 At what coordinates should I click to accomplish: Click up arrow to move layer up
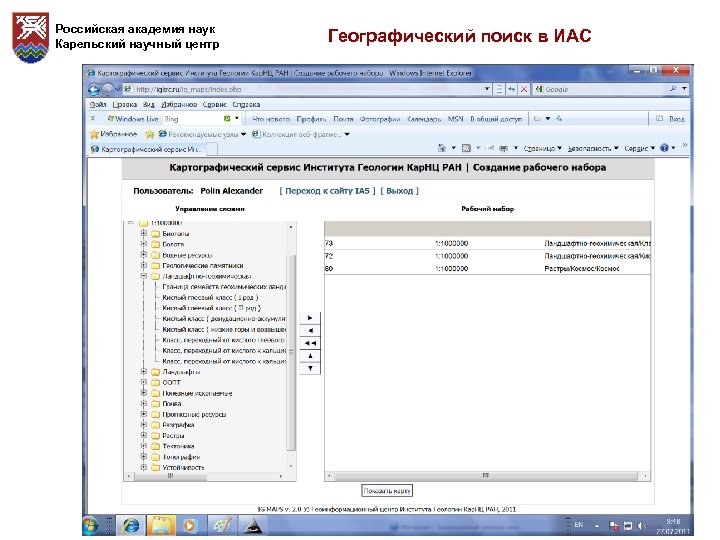310,356
